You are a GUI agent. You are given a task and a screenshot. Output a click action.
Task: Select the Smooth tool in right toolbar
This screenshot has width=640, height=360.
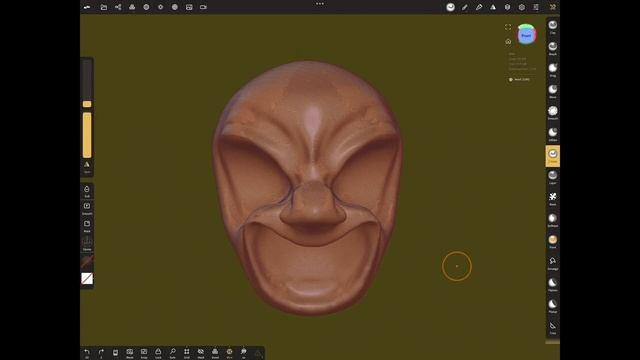tap(553, 113)
